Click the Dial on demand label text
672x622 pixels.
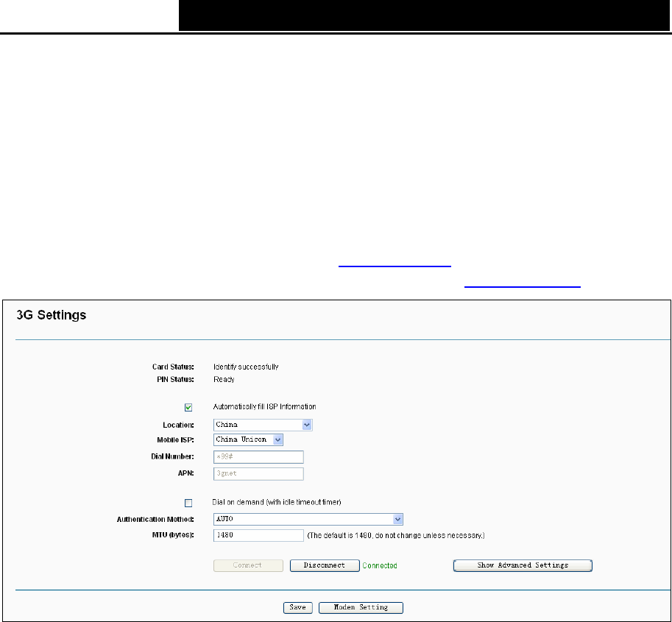click(x=277, y=503)
